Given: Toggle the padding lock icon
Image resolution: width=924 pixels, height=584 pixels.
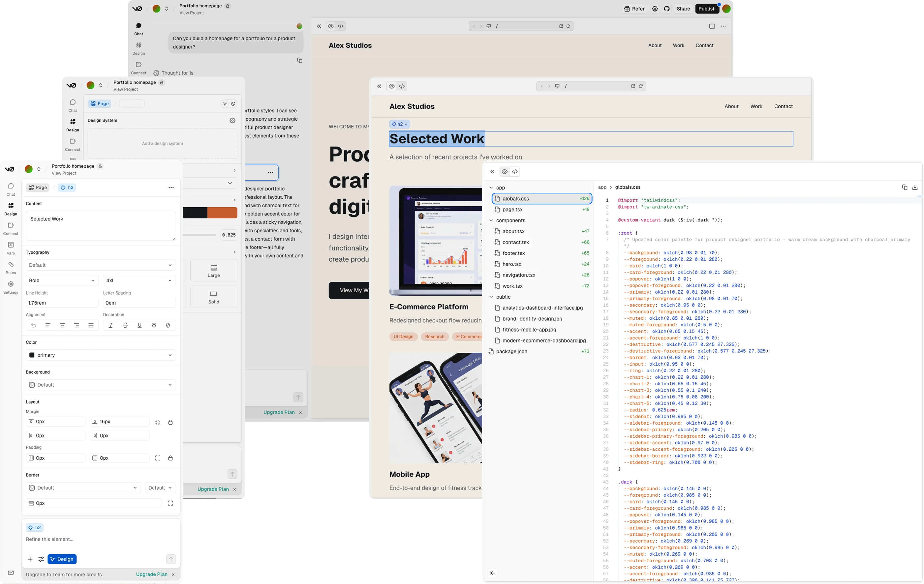Looking at the screenshot, I should (x=170, y=458).
